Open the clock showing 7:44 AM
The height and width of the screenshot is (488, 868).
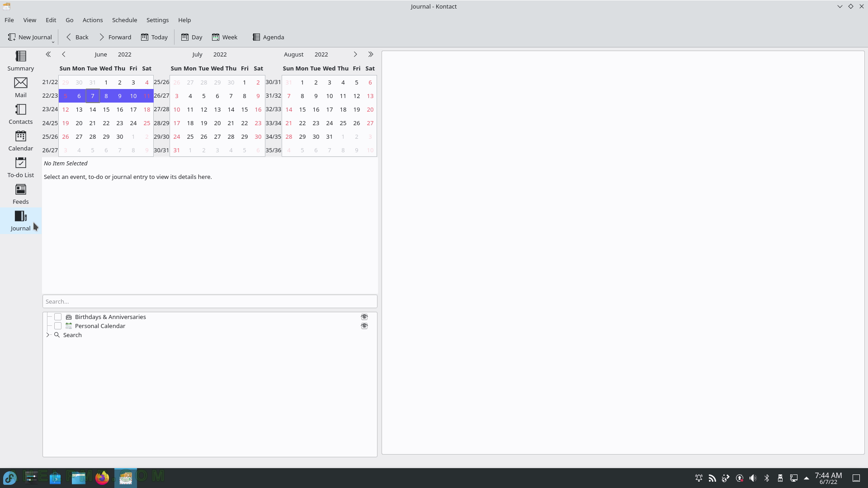coord(828,478)
